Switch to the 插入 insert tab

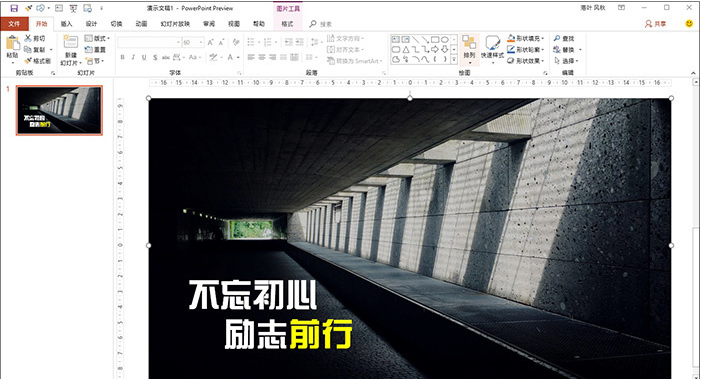(66, 24)
